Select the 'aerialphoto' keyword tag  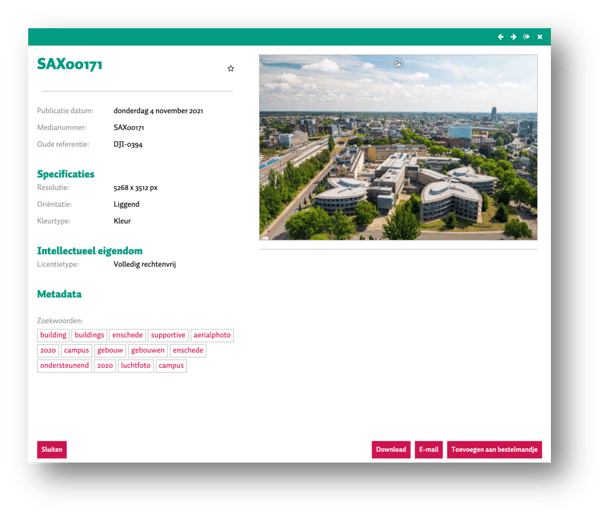tap(212, 335)
